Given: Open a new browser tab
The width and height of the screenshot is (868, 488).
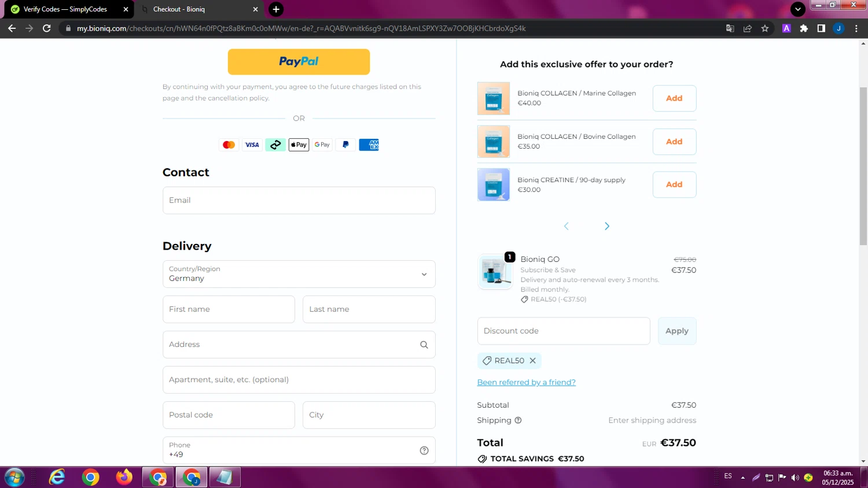Looking at the screenshot, I should tap(276, 9).
